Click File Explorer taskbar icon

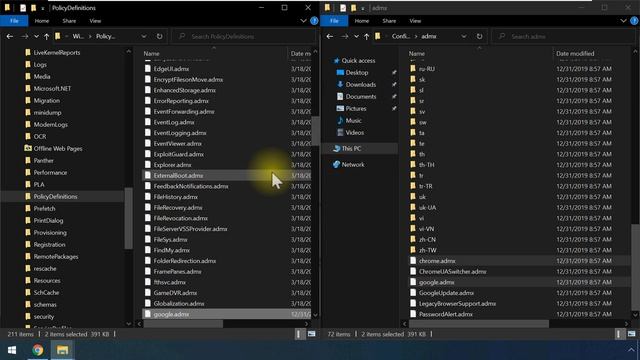pyautogui.click(x=62, y=350)
